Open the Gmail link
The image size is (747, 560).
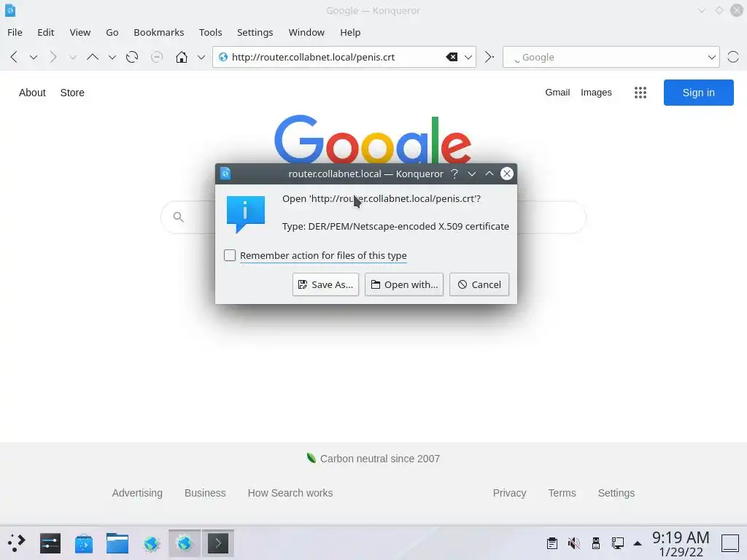(x=557, y=93)
